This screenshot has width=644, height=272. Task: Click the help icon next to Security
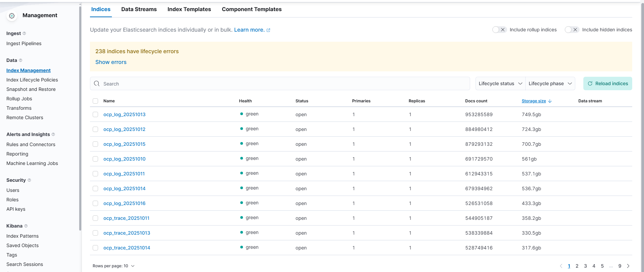click(x=29, y=180)
